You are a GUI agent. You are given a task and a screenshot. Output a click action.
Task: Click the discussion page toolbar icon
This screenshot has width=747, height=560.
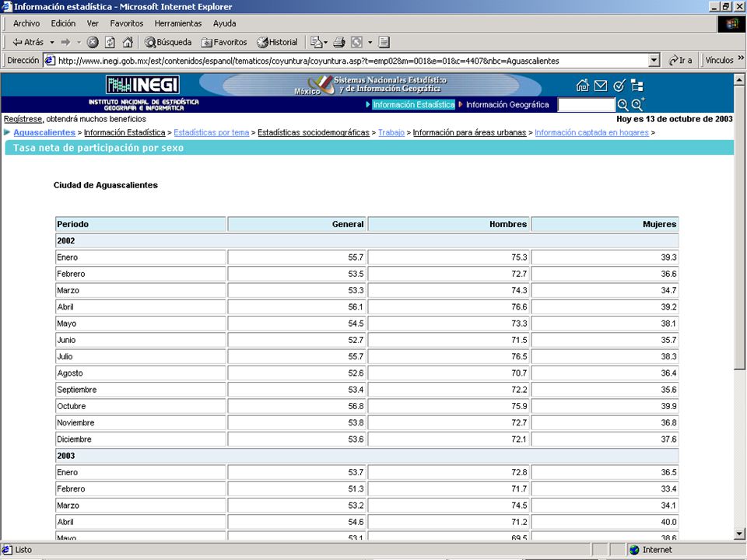coord(384,42)
